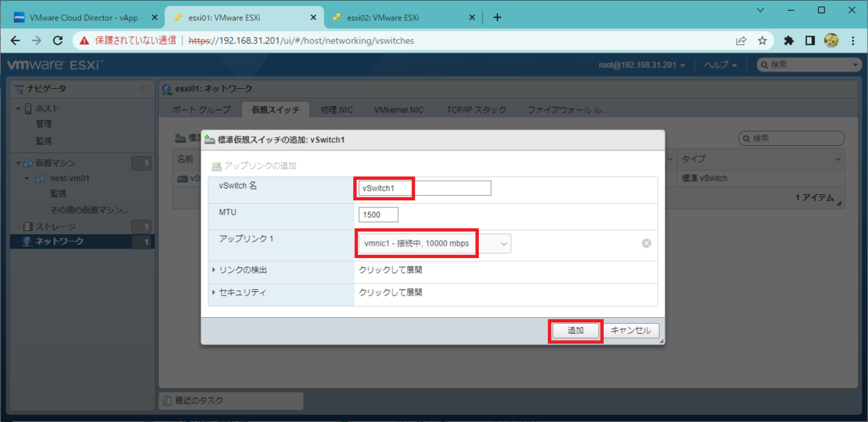Click the tab search chevron in title bar
Viewport: 868px width, 422px height.
pyautogui.click(x=760, y=10)
